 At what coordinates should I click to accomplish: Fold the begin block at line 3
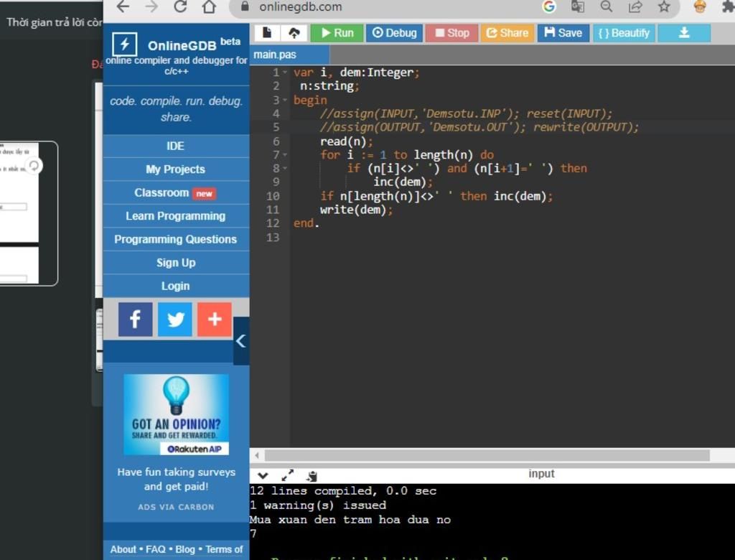[285, 101]
